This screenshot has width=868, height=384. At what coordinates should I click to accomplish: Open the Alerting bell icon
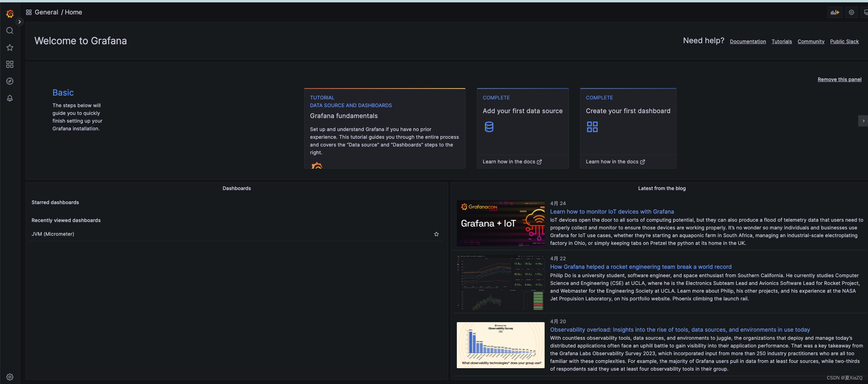point(10,98)
